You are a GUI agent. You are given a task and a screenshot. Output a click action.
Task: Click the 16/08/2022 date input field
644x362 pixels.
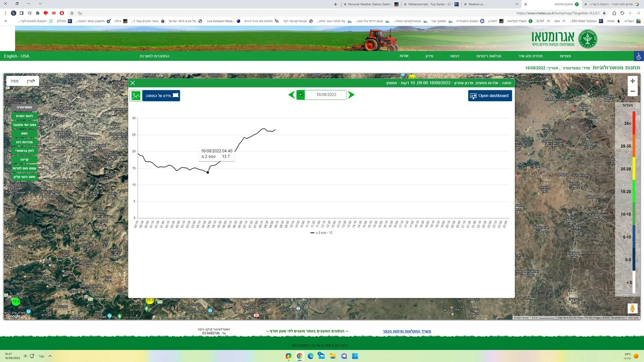pos(326,95)
